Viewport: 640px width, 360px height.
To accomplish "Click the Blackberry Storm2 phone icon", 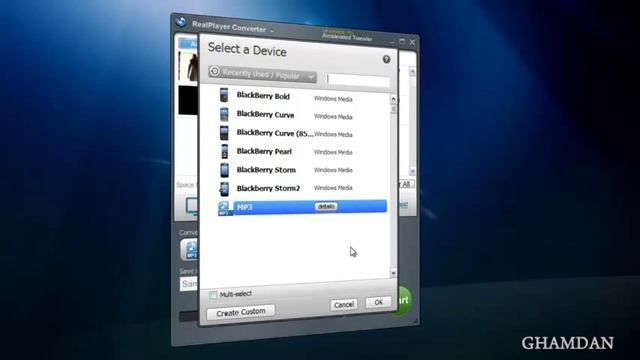I will (x=224, y=189).
